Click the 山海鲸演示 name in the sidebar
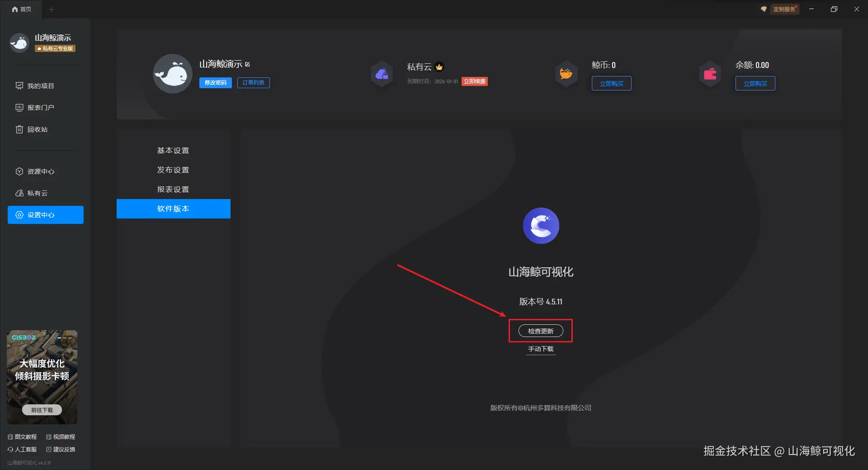Viewport: 868px width, 470px height. click(x=53, y=38)
